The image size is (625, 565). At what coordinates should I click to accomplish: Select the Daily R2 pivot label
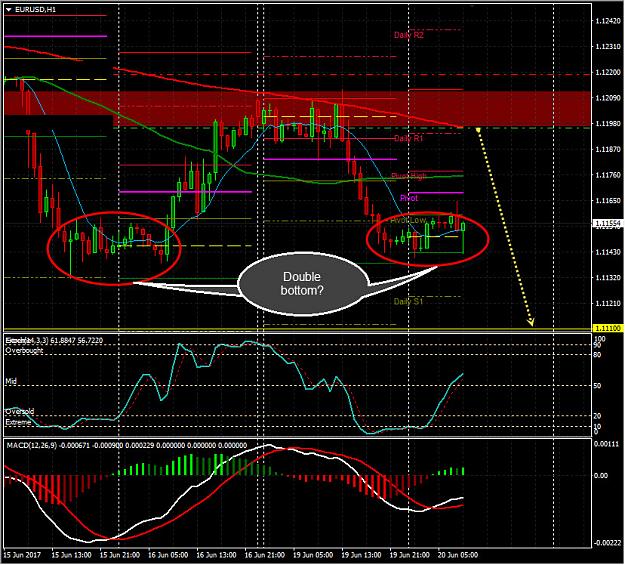click(409, 35)
